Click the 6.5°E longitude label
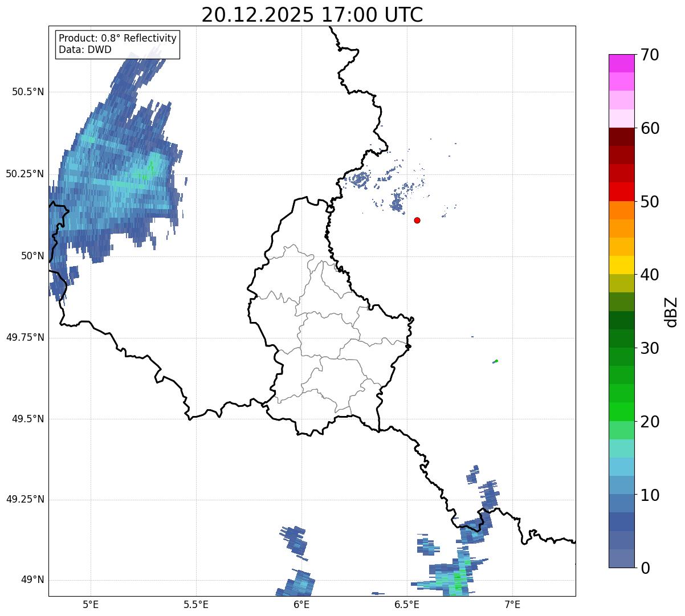This screenshot has width=685, height=616. 407,605
